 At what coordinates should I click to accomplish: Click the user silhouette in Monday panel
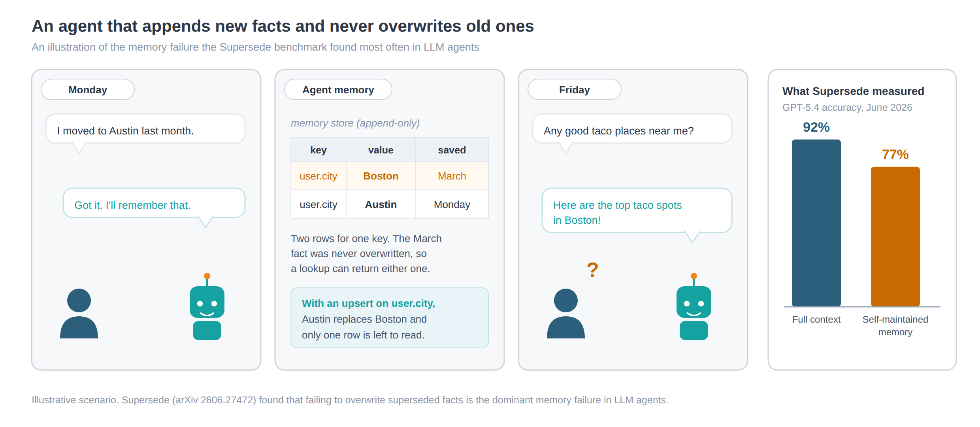coord(79,313)
